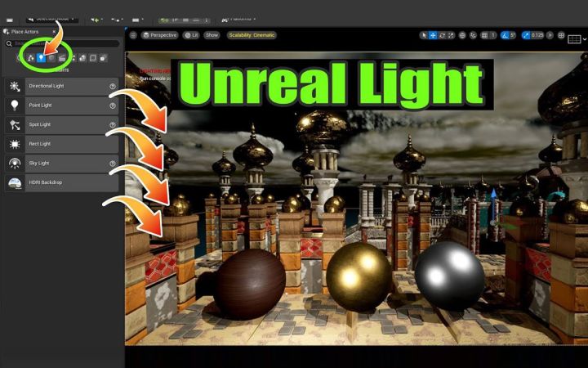
Task: Toggle surface snapping
Action: pos(473,35)
